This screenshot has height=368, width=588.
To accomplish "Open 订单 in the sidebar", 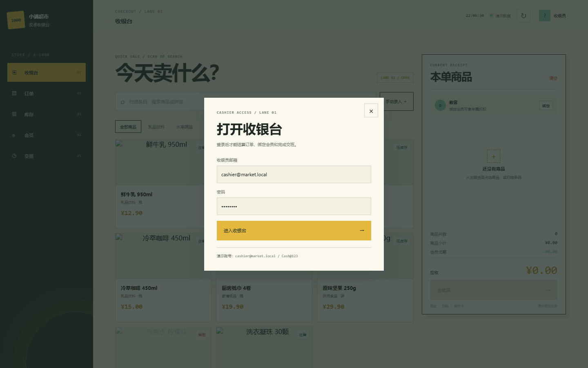I will (x=47, y=93).
